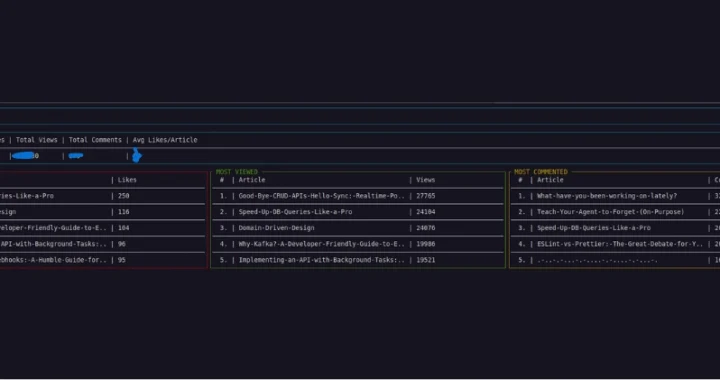Click the views value 19986
Image resolution: width=720 pixels, height=380 pixels.
(x=425, y=244)
